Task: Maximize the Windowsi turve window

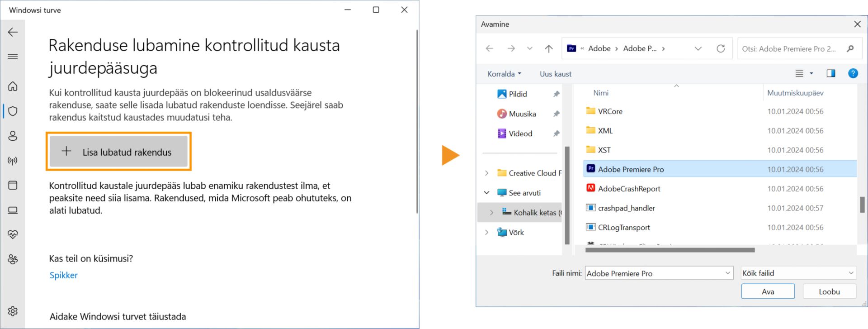Action: click(376, 10)
